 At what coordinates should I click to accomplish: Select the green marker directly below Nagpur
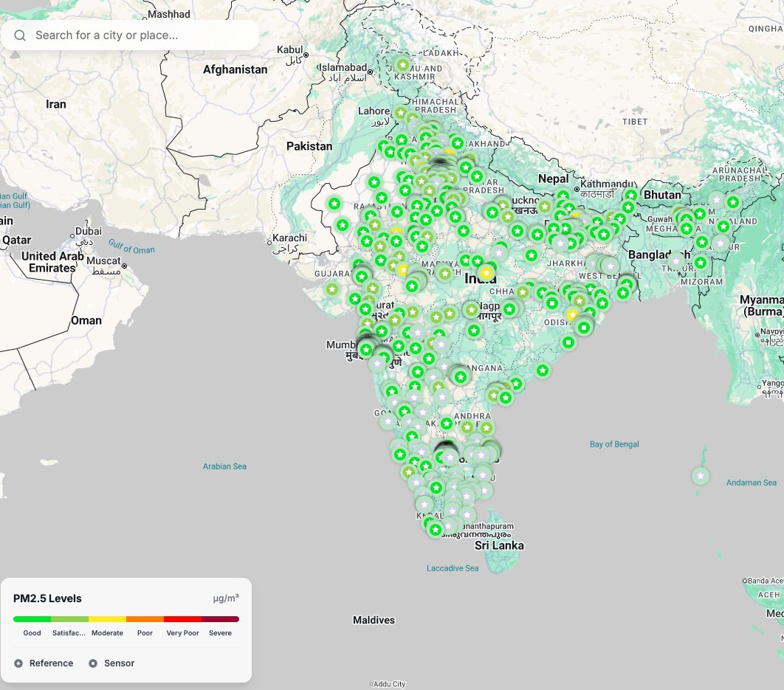coord(473,330)
